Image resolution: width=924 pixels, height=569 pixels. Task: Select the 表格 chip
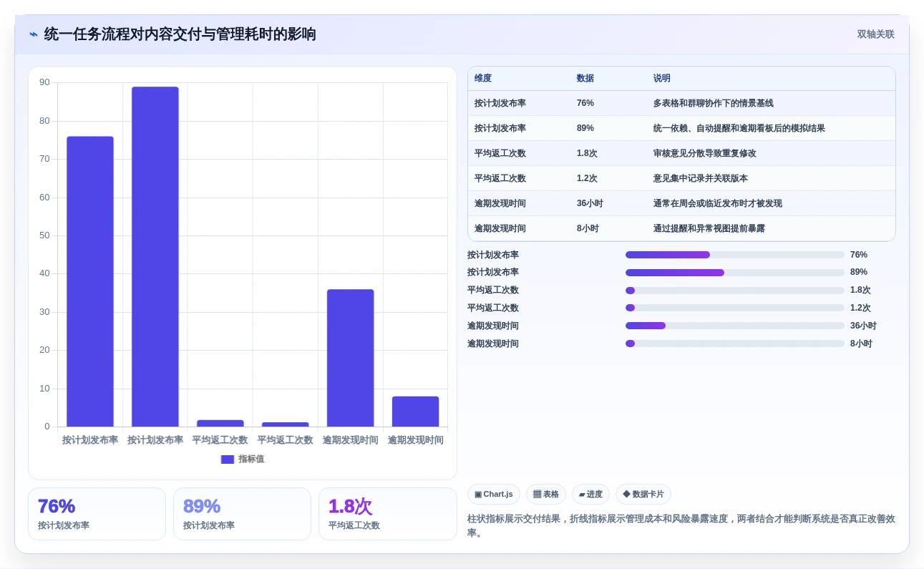point(546,495)
